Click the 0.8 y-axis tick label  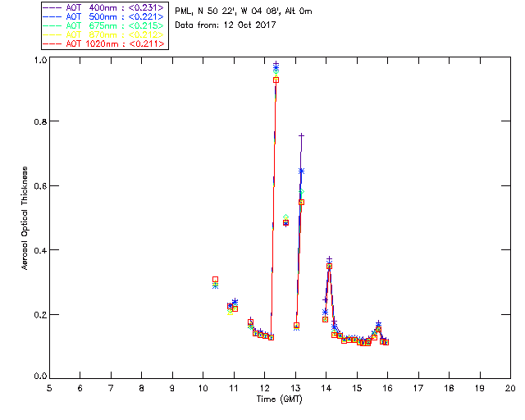pyautogui.click(x=40, y=121)
